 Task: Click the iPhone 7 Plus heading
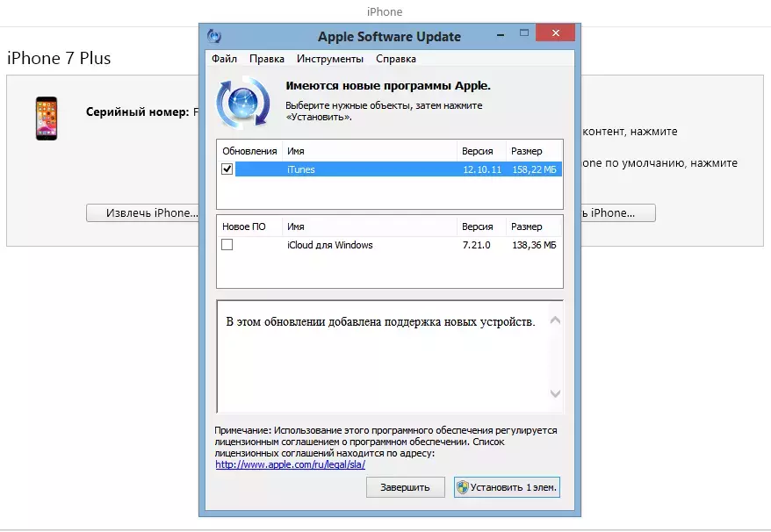tap(59, 58)
